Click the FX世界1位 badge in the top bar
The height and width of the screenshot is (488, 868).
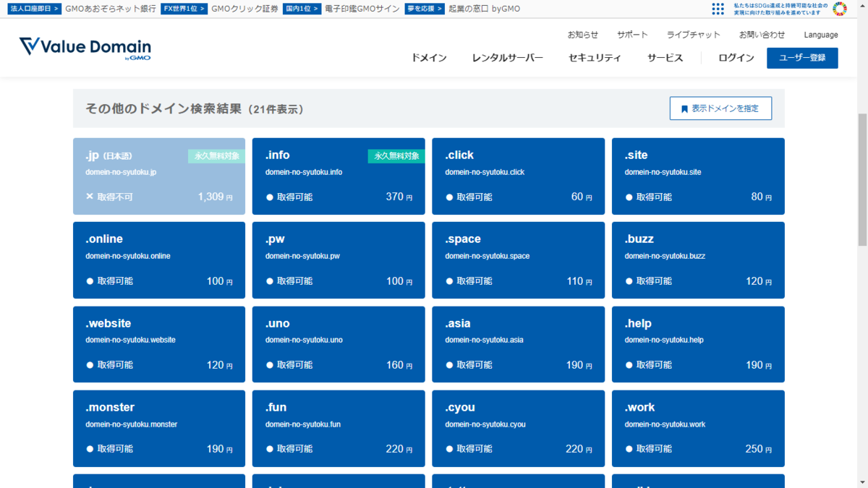pos(184,9)
